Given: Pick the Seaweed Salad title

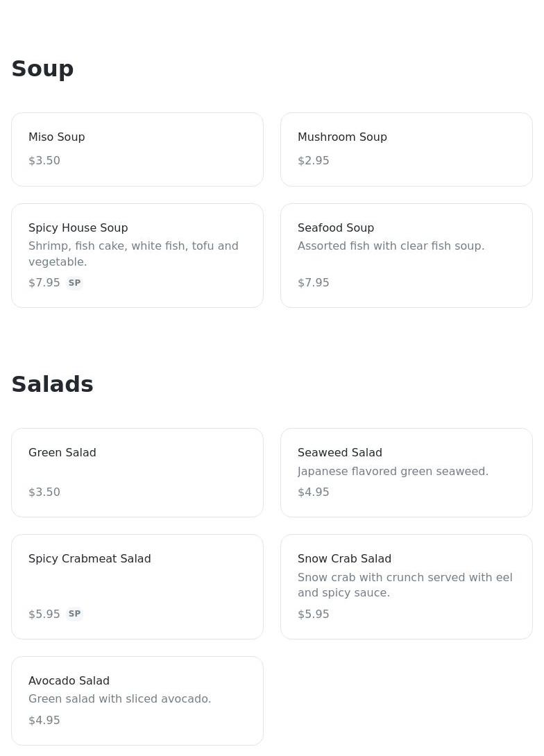Looking at the screenshot, I should (x=340, y=453).
